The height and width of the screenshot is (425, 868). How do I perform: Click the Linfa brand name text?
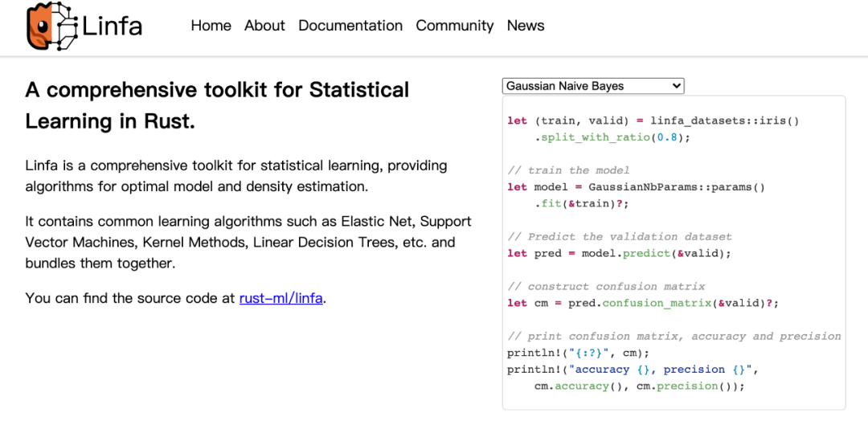click(113, 26)
